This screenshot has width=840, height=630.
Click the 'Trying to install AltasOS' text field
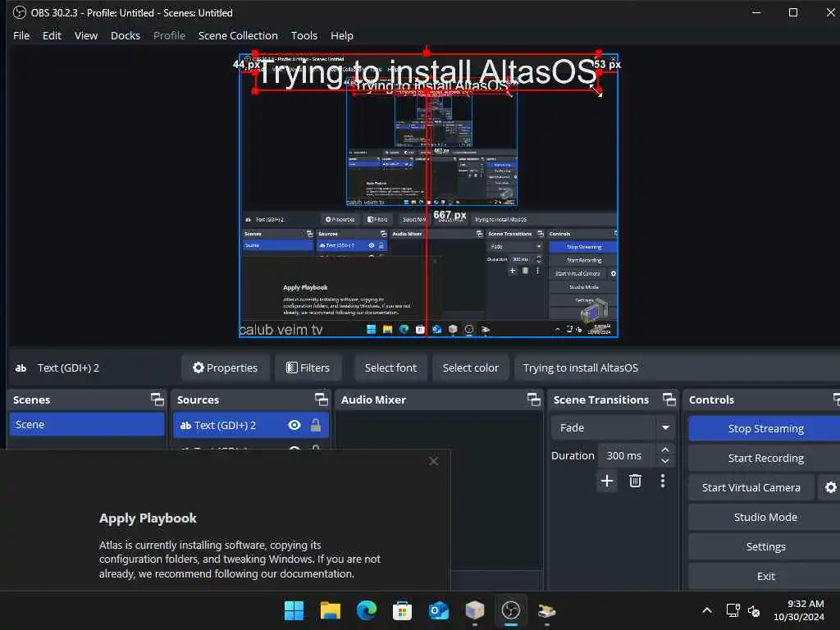pos(675,367)
